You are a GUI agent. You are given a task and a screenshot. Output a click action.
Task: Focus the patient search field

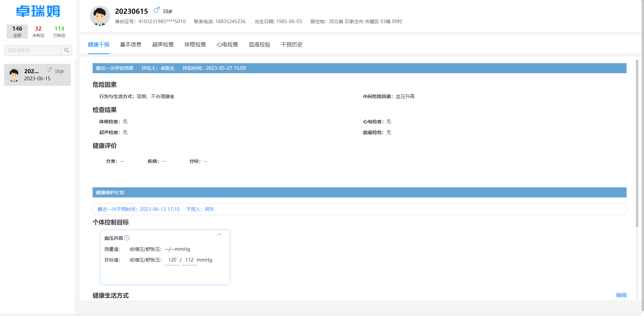pyautogui.click(x=33, y=50)
